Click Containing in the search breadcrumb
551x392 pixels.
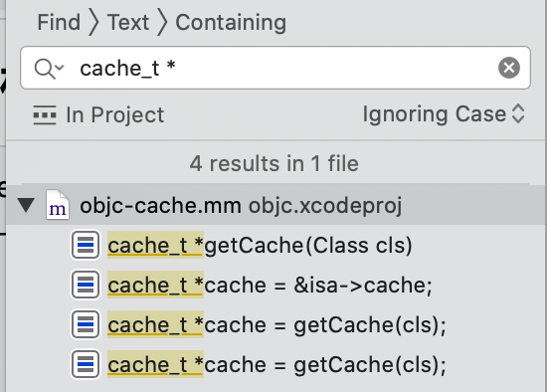(231, 23)
